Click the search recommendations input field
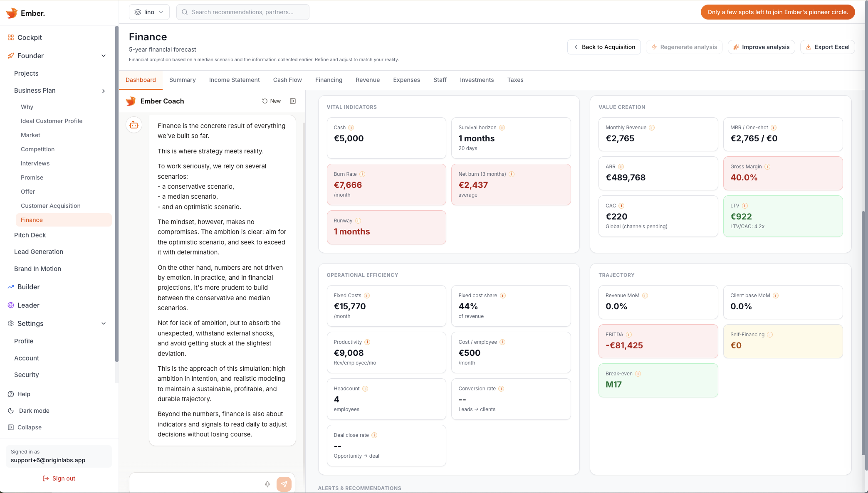This screenshot has height=493, width=868. point(242,12)
